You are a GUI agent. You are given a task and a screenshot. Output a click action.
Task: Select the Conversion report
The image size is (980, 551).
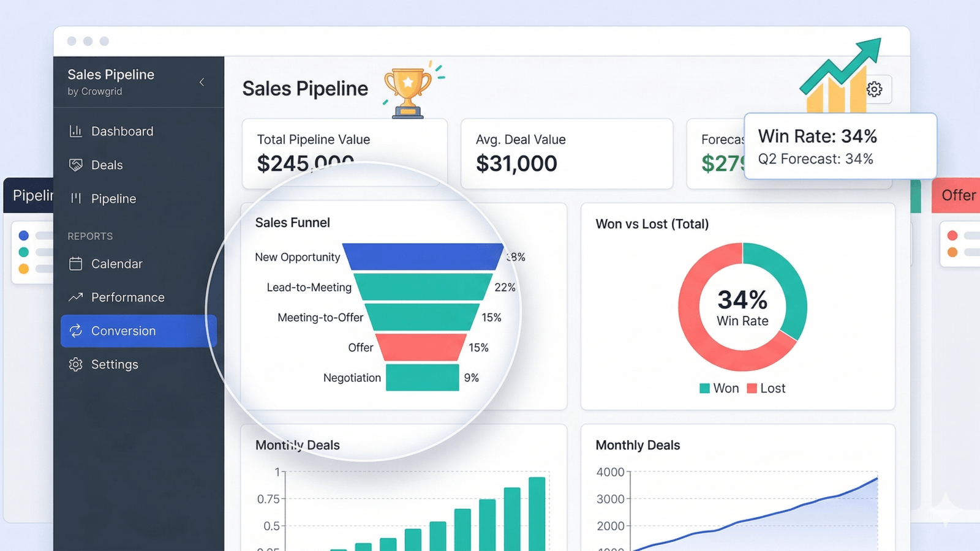(x=138, y=331)
